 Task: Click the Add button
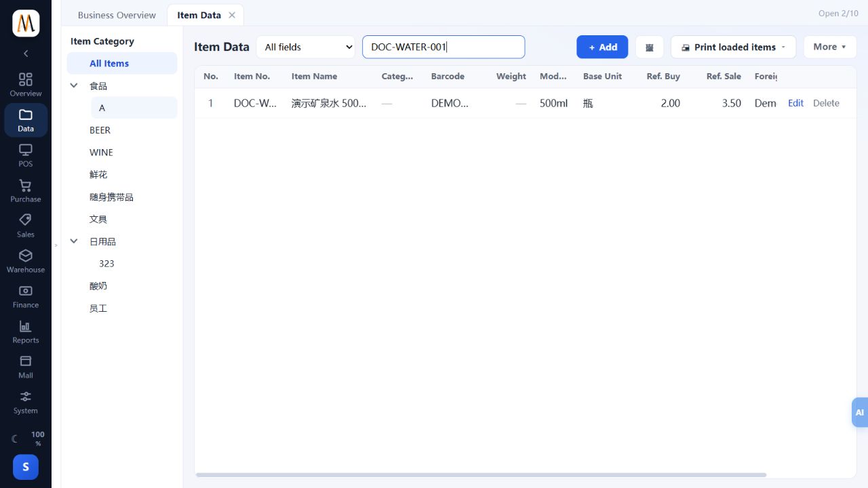pyautogui.click(x=602, y=47)
